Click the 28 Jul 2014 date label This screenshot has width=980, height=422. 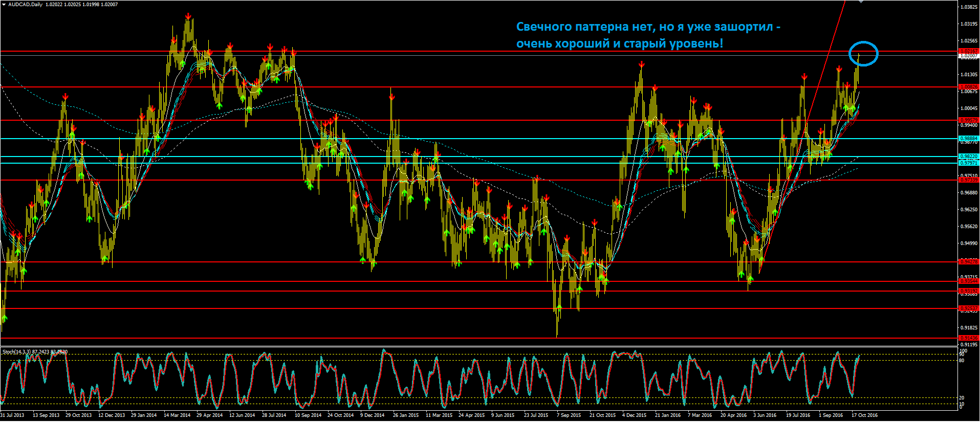click(274, 415)
